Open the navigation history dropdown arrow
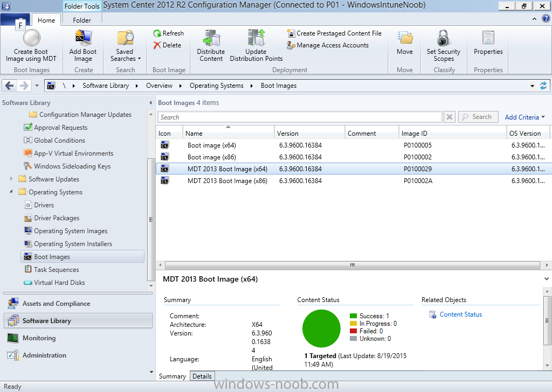 click(x=37, y=86)
